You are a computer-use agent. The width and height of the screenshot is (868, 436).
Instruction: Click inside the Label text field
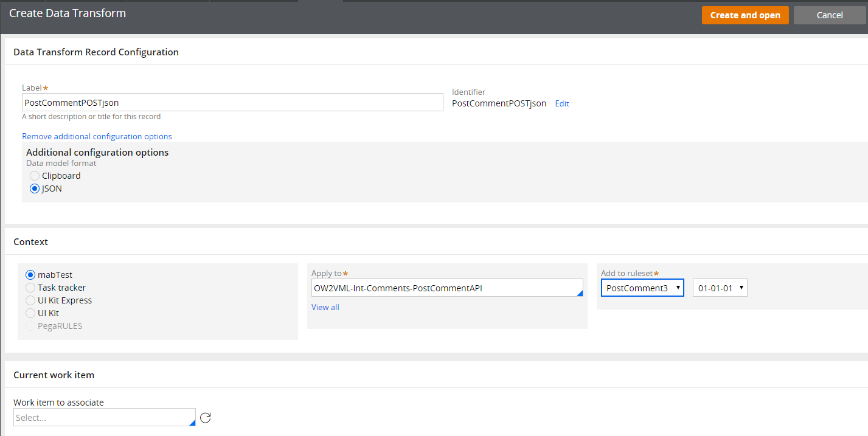231,102
